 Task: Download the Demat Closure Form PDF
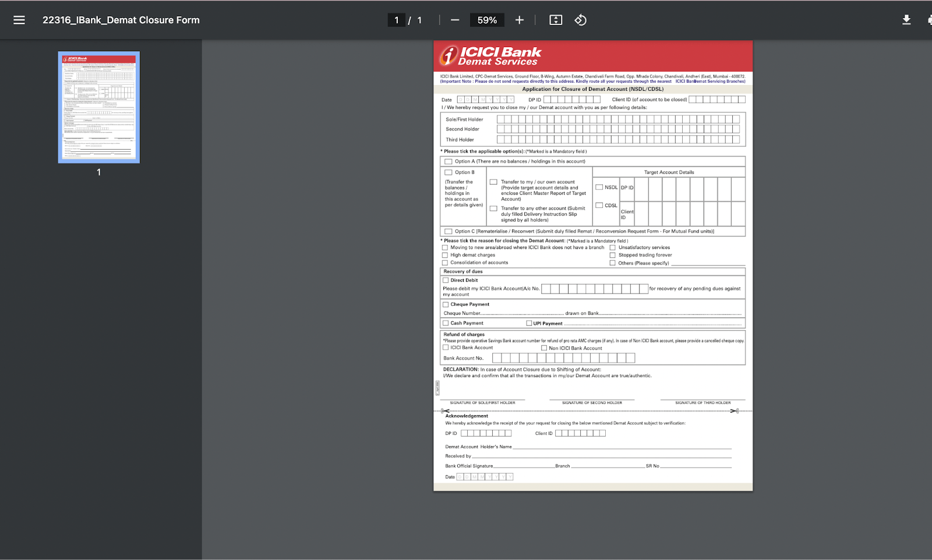[x=906, y=19]
